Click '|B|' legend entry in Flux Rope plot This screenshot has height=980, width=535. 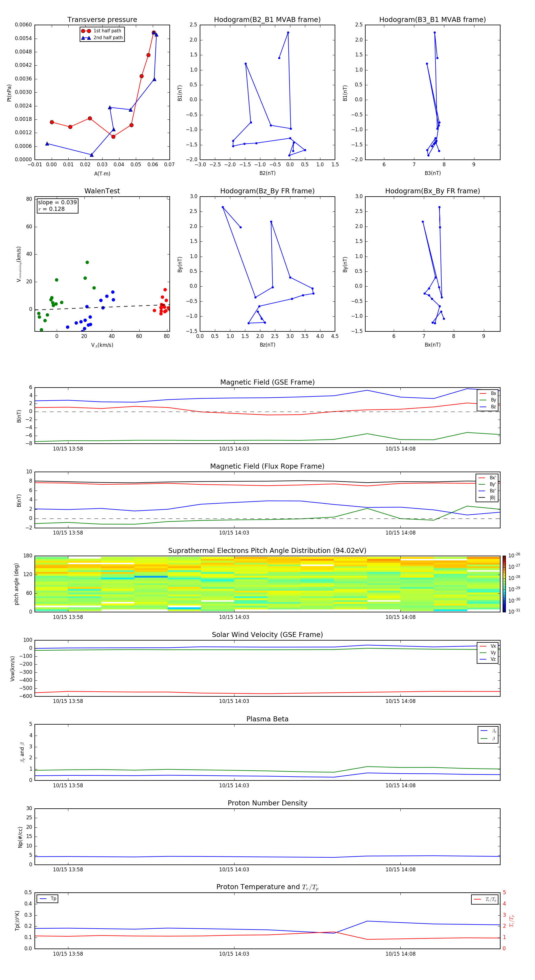click(x=487, y=498)
